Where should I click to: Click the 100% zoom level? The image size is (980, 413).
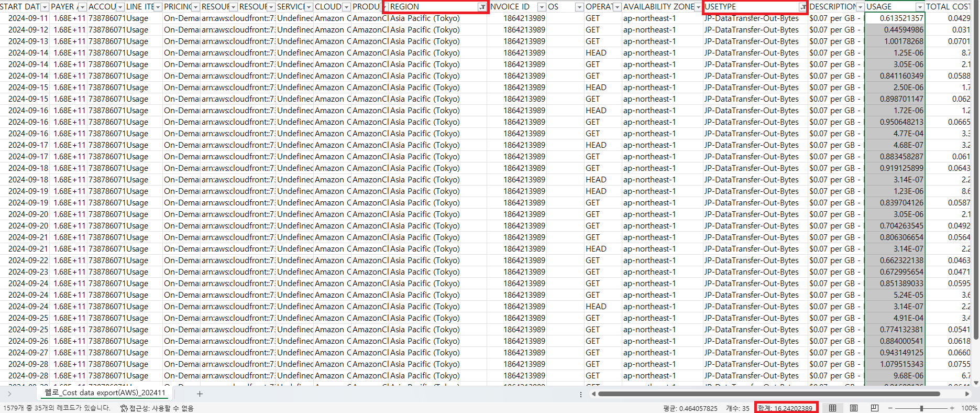pos(969,408)
